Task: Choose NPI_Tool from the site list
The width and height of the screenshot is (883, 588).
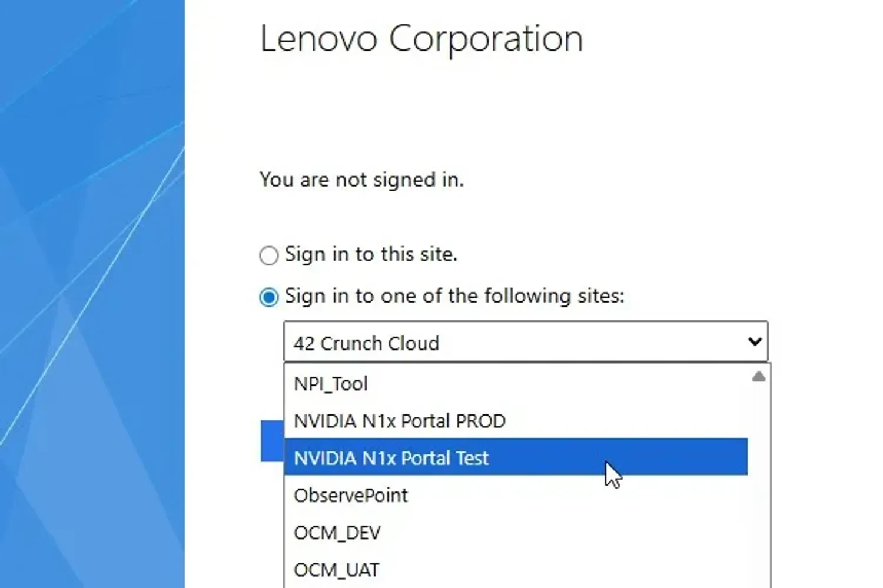Action: click(x=331, y=384)
